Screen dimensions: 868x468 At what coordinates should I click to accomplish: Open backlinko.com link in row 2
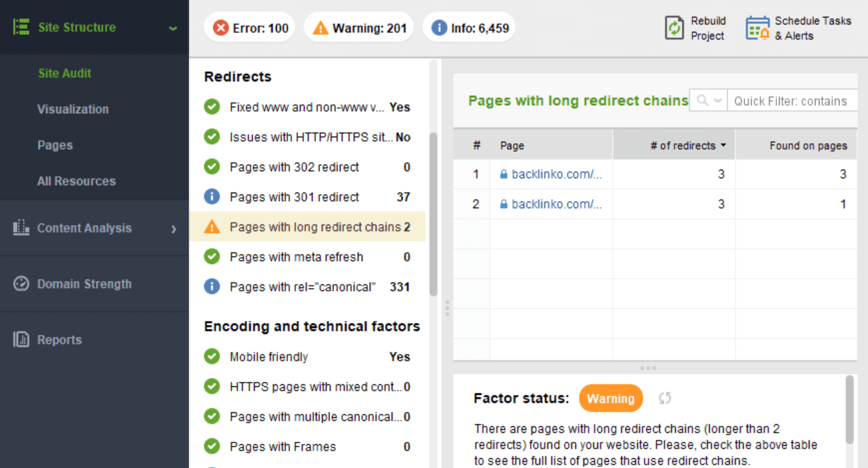click(556, 204)
